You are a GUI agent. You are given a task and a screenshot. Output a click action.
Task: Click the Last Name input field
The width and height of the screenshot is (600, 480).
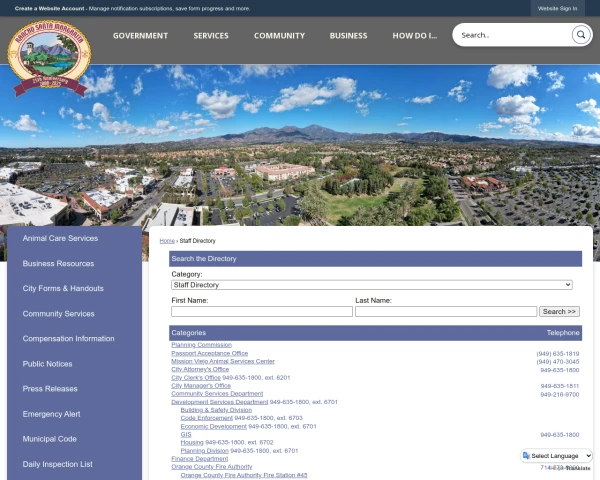[x=445, y=312]
